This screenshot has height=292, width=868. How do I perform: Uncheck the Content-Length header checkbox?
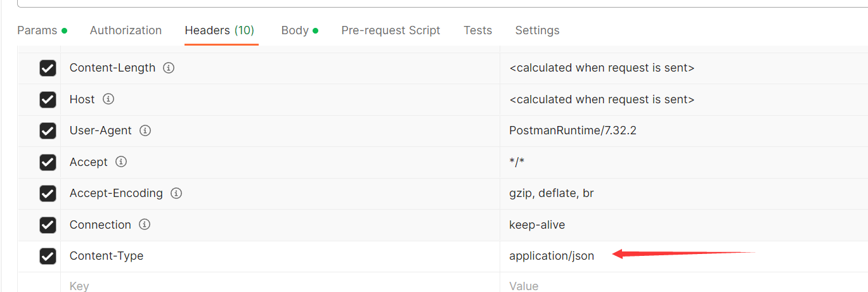[48, 68]
